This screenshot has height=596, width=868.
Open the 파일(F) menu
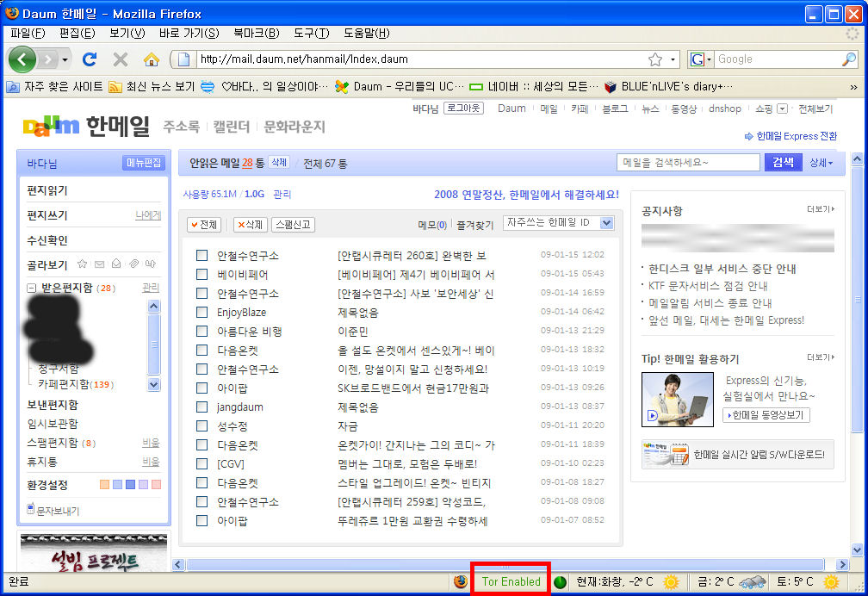click(x=28, y=34)
